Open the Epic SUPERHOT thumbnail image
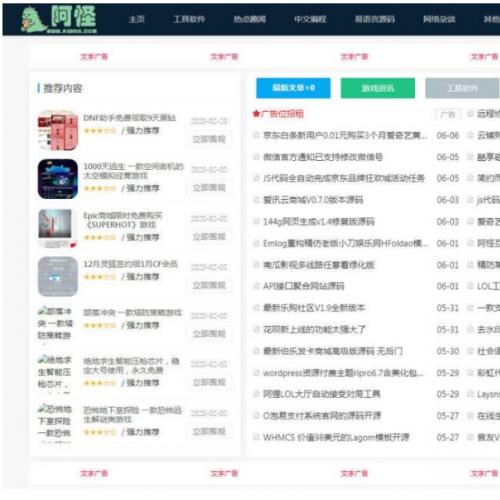This screenshot has height=500, width=500. 58,228
